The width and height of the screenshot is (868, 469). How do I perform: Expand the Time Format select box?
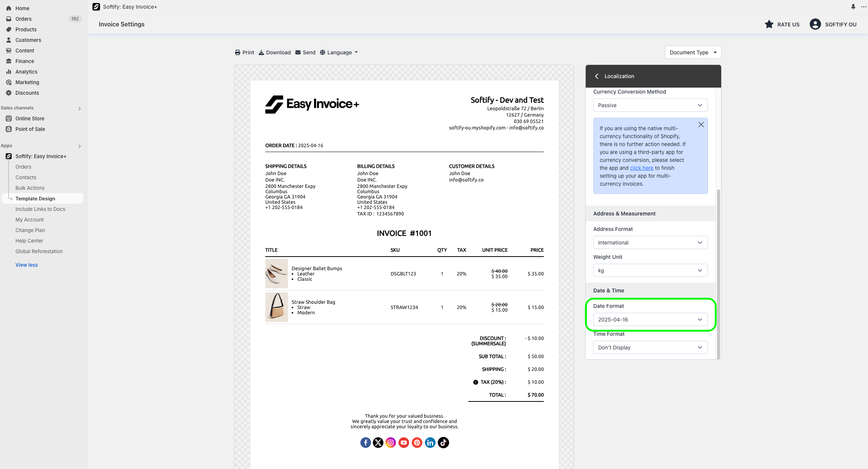click(x=650, y=348)
